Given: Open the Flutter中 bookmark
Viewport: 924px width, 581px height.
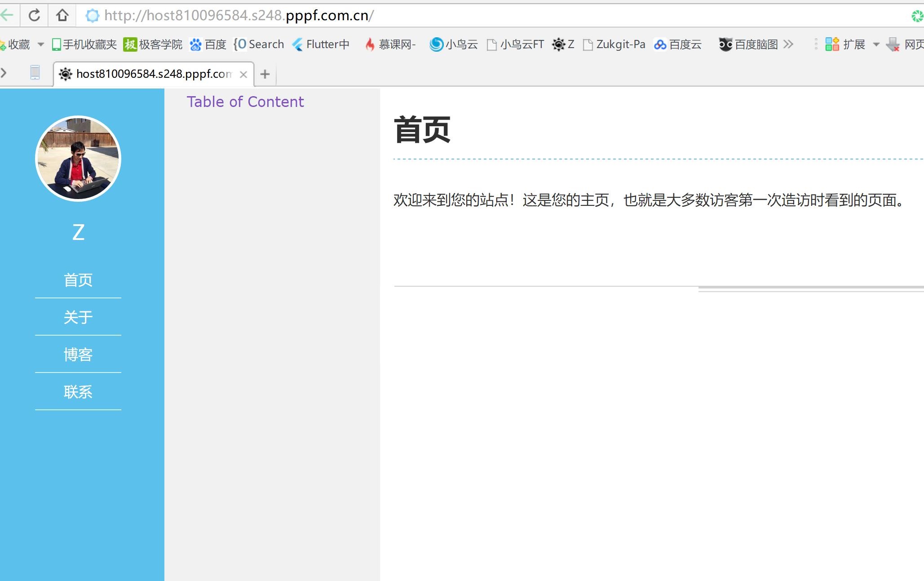Looking at the screenshot, I should click(x=321, y=44).
